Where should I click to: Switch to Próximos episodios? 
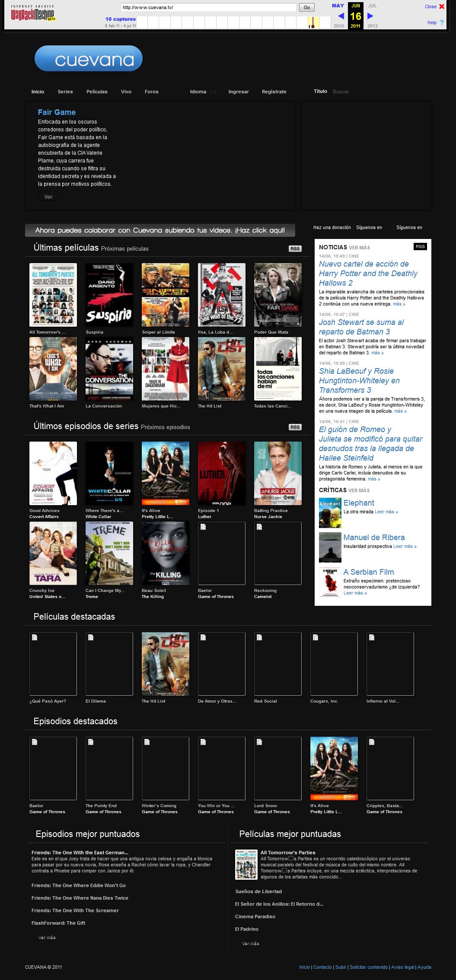(x=165, y=427)
